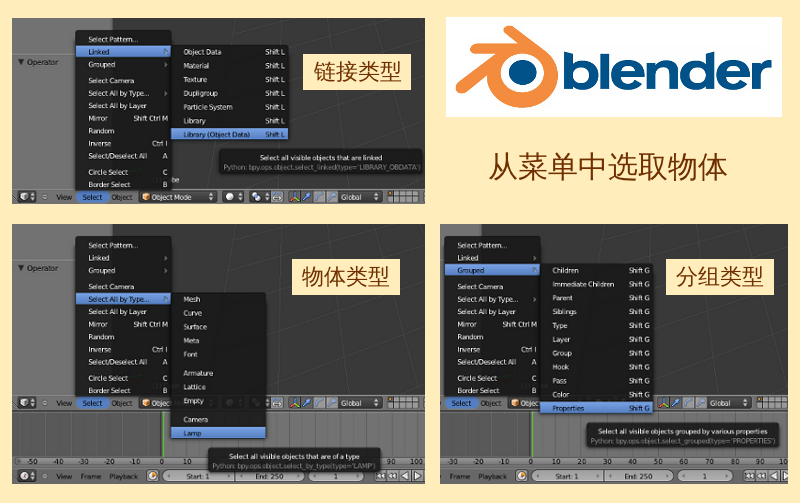The height and width of the screenshot is (503, 800).
Task: Click current frame field in 物体类型 timeline
Action: point(336,476)
